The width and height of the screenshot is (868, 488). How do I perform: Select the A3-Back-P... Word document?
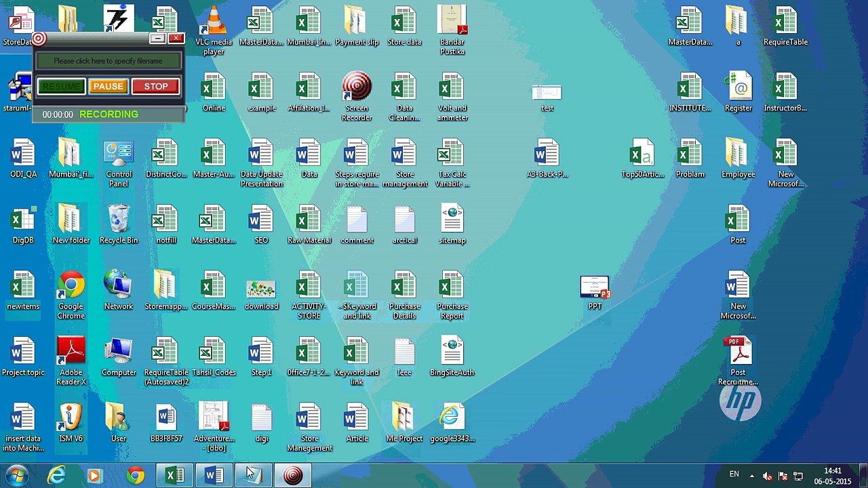pyautogui.click(x=547, y=159)
